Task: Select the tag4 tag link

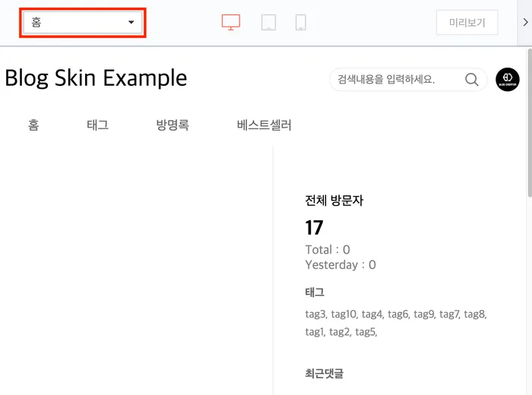Action: point(372,314)
